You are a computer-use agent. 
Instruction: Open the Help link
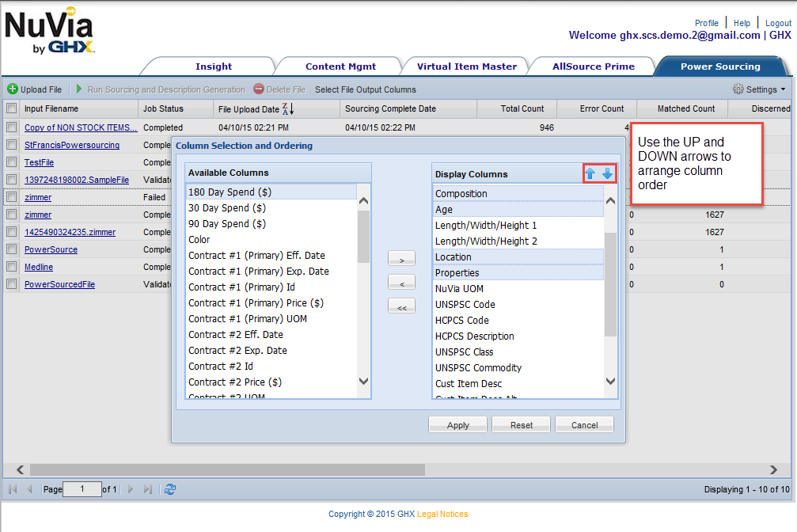point(742,23)
